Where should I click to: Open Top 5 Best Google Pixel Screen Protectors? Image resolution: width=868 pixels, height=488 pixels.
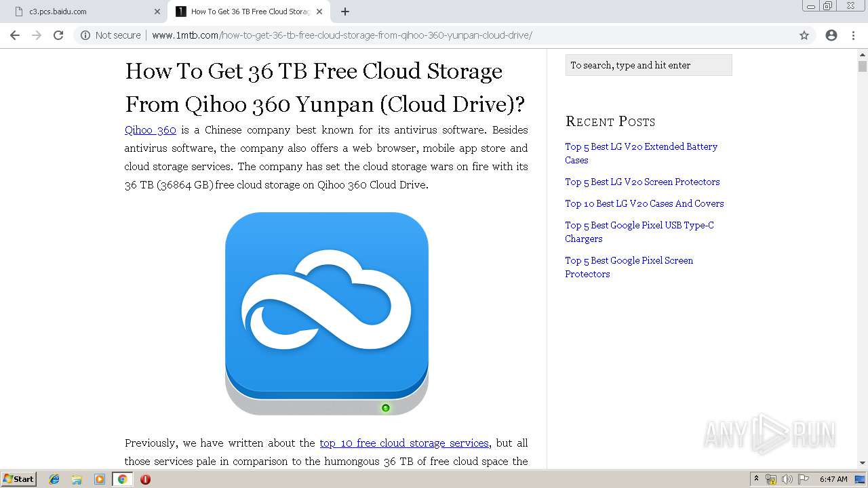pyautogui.click(x=629, y=267)
